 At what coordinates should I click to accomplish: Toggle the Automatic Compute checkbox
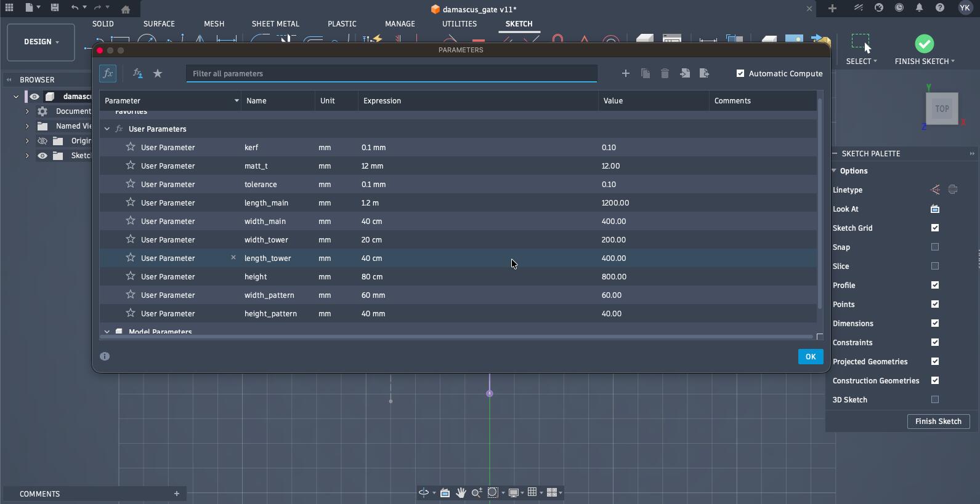(x=740, y=73)
